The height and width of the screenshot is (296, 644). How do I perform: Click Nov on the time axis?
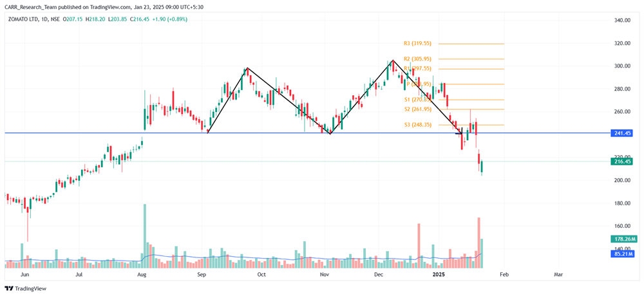point(325,274)
